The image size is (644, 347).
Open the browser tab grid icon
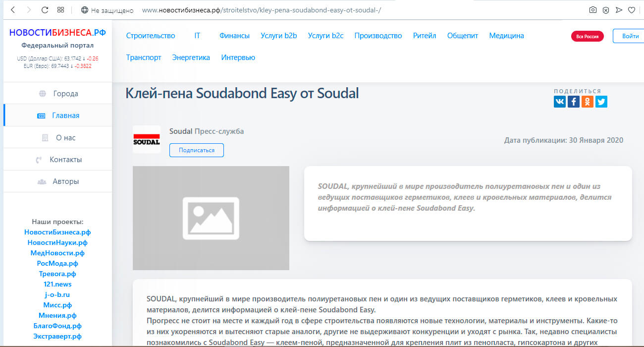(60, 10)
